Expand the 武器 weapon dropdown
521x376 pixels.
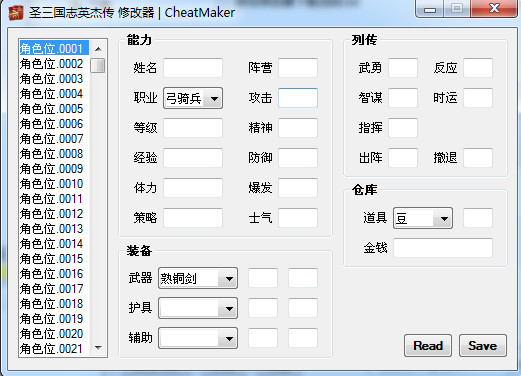(x=198, y=278)
